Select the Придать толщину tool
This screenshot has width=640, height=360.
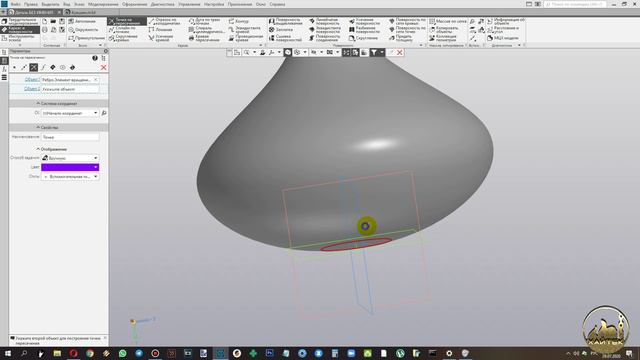click(x=400, y=38)
